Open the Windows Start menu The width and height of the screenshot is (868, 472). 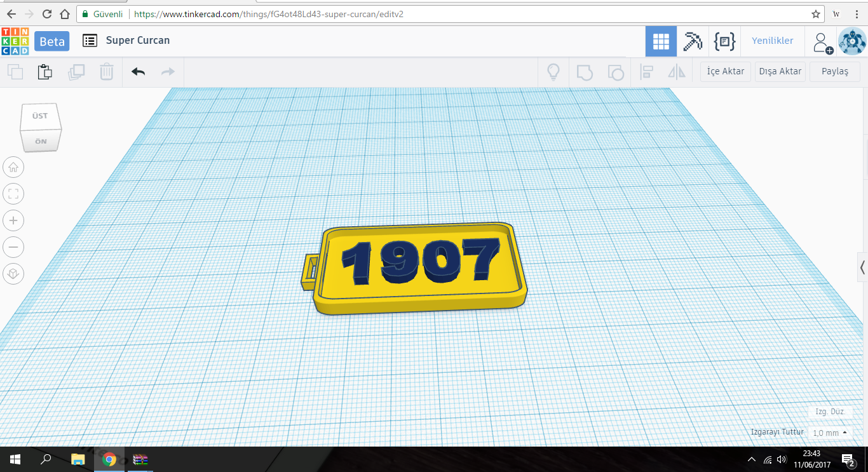click(x=15, y=459)
